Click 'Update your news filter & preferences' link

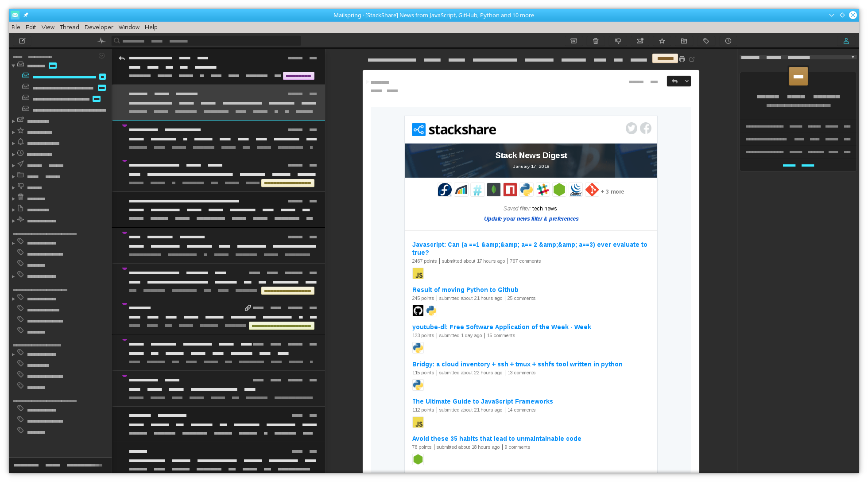pos(531,219)
